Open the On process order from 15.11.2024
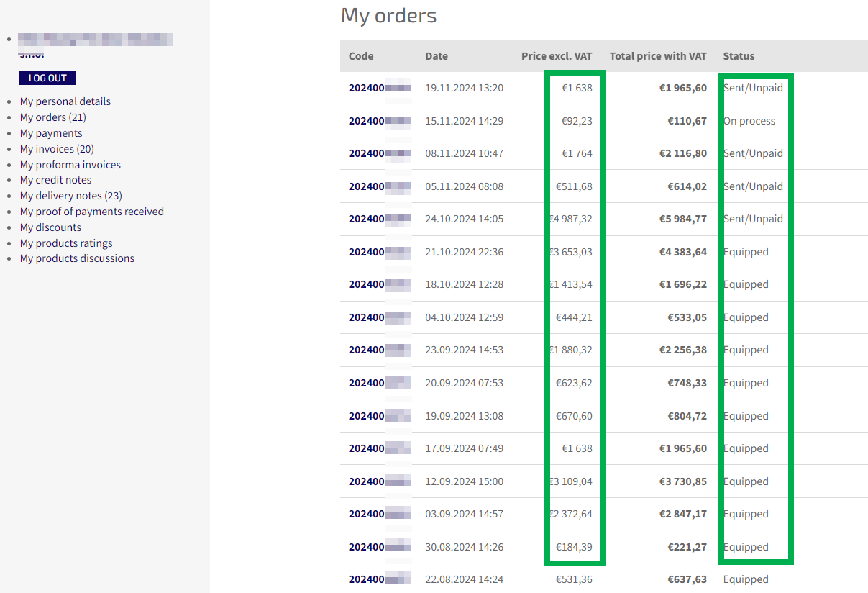 pos(379,121)
